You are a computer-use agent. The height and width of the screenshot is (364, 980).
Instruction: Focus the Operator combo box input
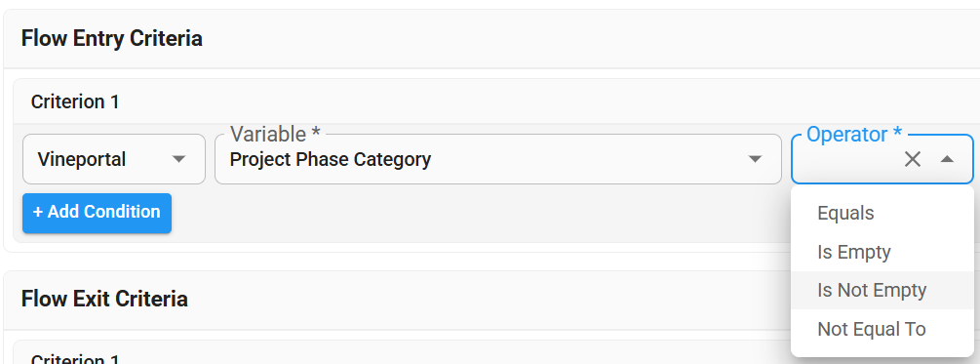point(846,159)
